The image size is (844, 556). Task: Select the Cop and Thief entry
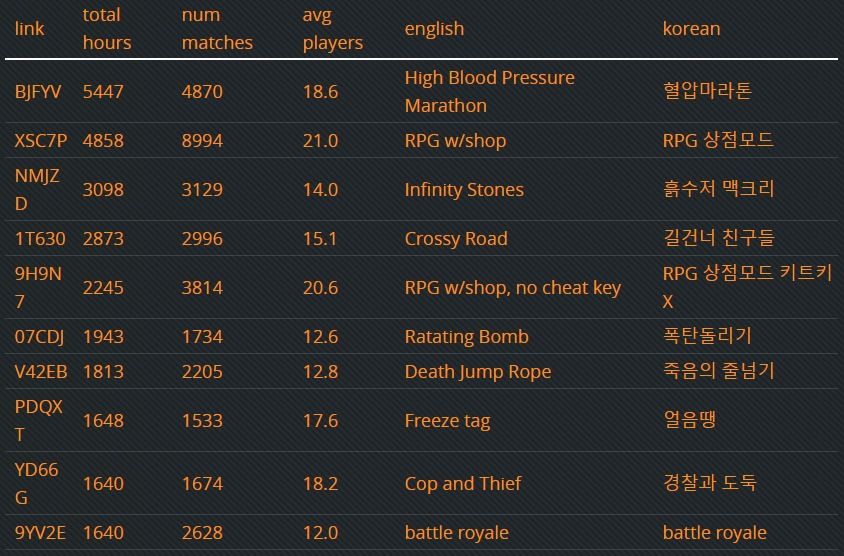pyautogui.click(x=463, y=484)
